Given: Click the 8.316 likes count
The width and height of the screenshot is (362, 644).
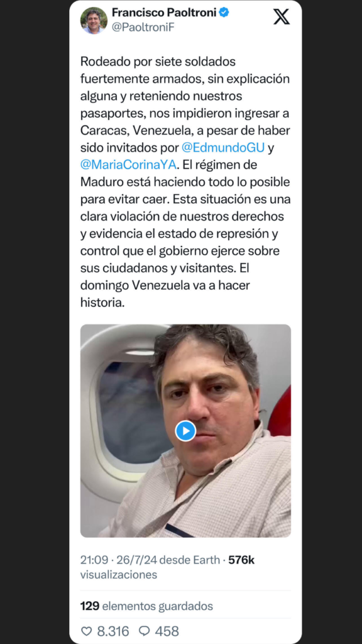Looking at the screenshot, I should click(x=113, y=631).
